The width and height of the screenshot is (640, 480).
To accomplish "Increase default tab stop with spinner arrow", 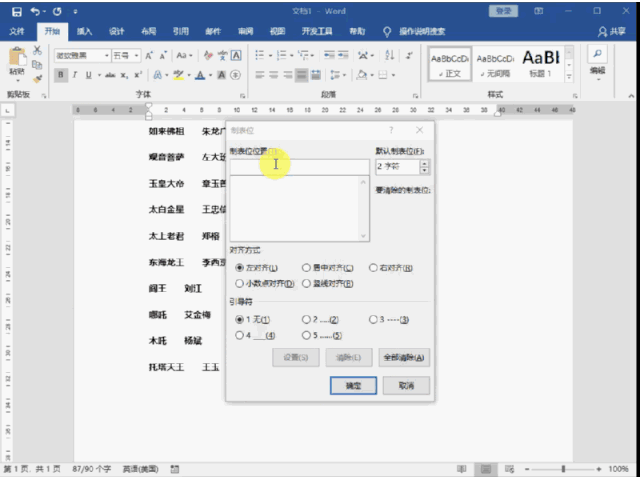I will pos(424,163).
